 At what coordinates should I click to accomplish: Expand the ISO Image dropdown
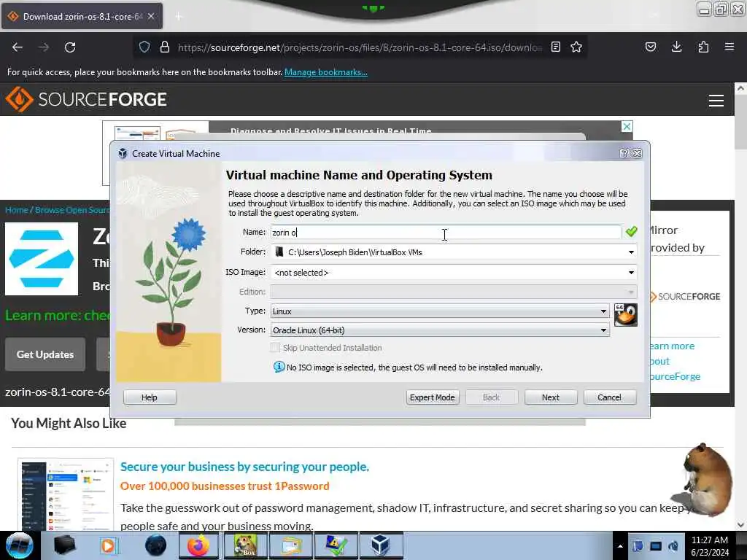[631, 273]
